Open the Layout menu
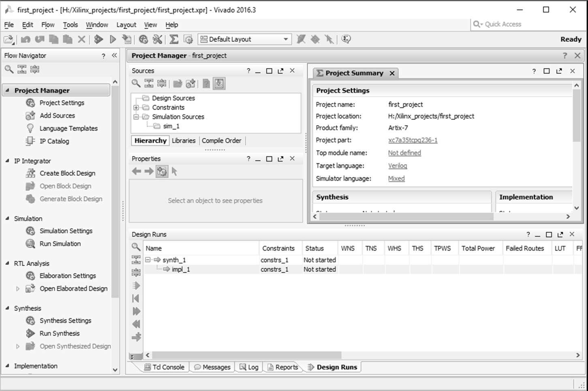The height and width of the screenshot is (391, 588). tap(126, 25)
